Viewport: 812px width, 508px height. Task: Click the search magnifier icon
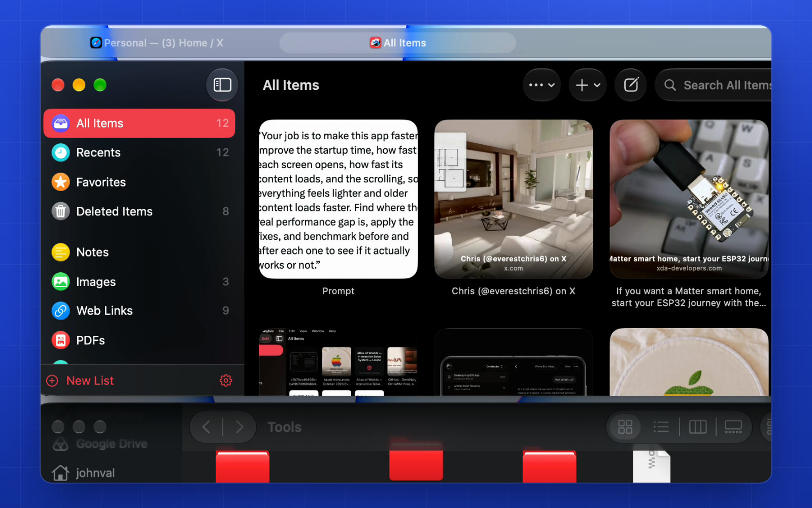pyautogui.click(x=670, y=85)
